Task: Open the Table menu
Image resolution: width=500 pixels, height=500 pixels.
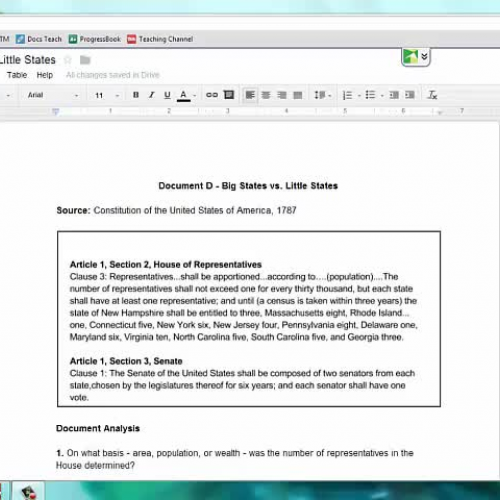Action: pos(17,75)
